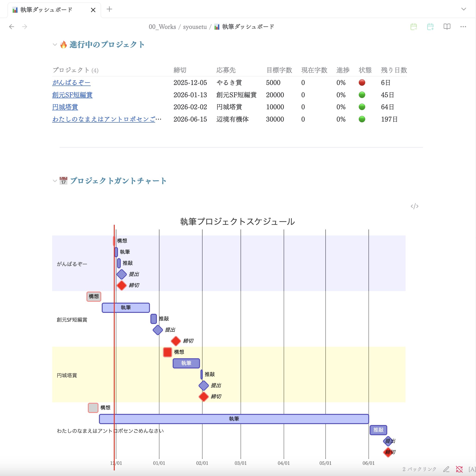Click the green status indicator for 創元SF短編賞
Viewport: 476px width, 476px height.
tap(362, 95)
